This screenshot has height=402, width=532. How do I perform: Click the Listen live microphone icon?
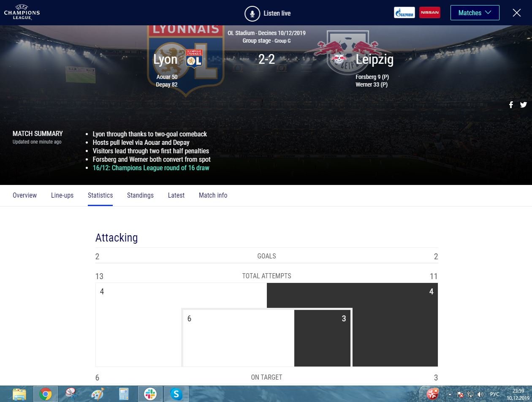[252, 14]
